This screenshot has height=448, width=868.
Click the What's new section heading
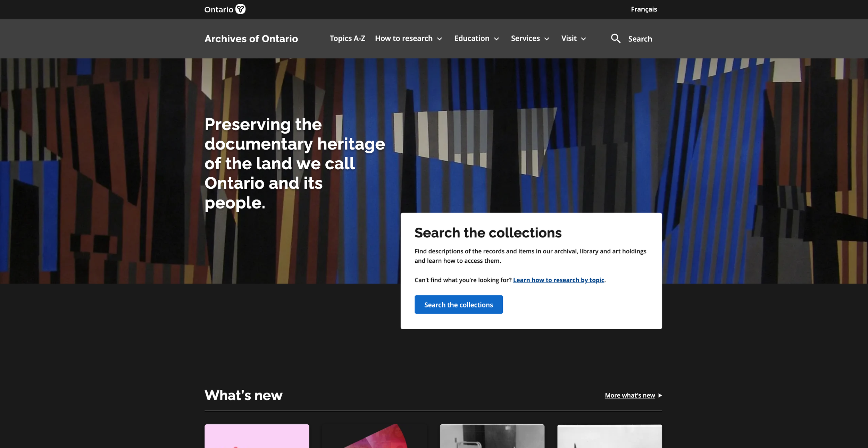coord(243,395)
